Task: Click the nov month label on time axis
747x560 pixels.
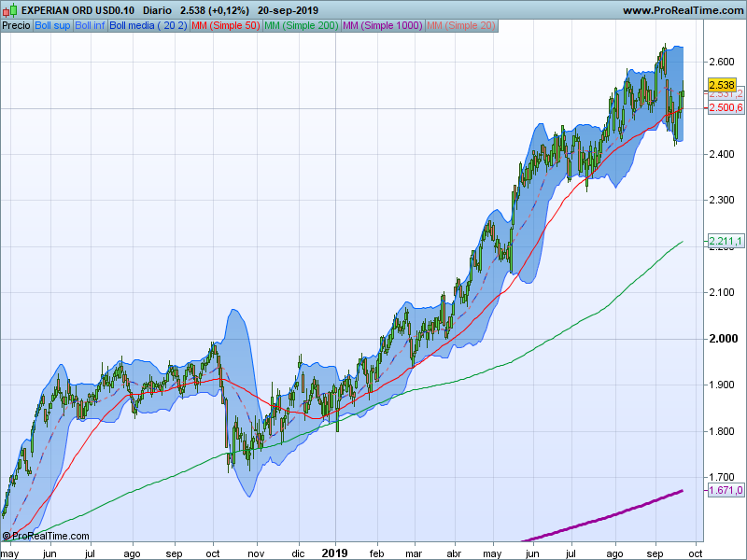Action: 256,553
